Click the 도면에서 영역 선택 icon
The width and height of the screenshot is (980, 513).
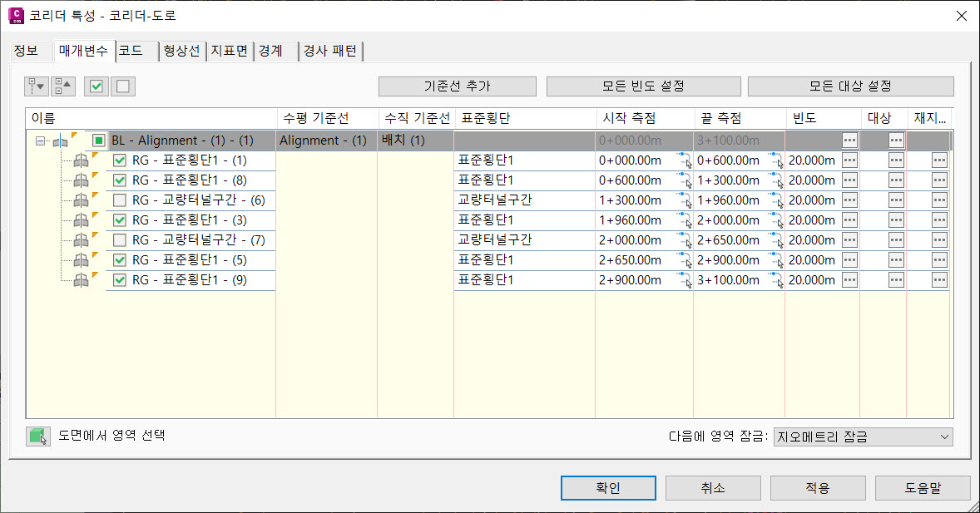pyautogui.click(x=37, y=437)
